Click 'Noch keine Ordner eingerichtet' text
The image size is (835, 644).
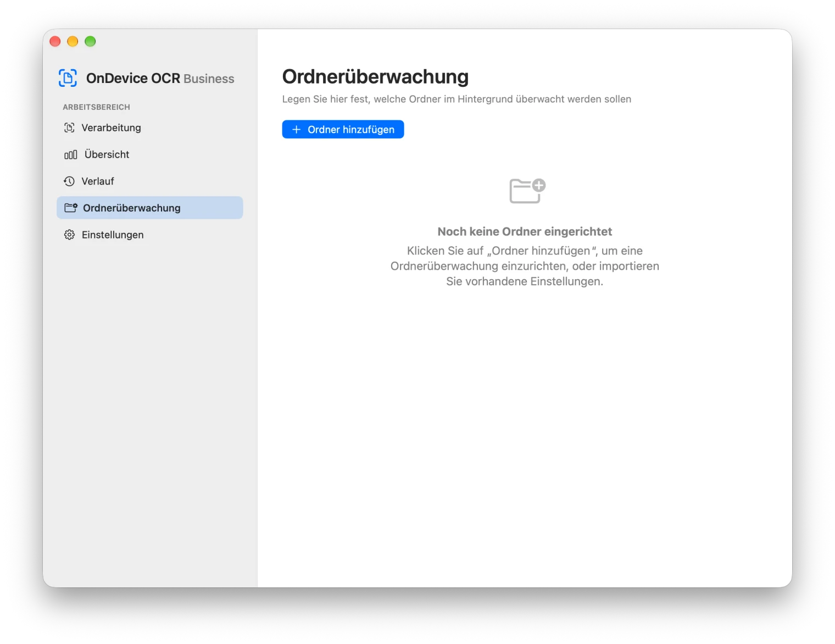point(525,232)
